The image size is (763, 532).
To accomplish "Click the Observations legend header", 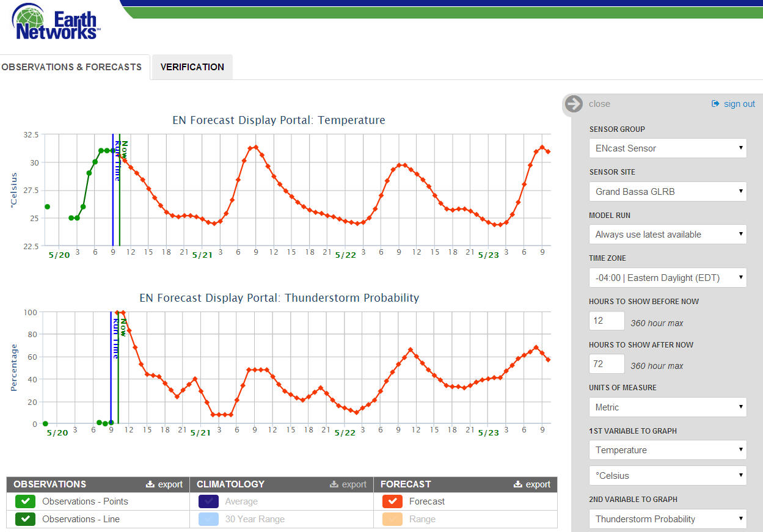I will (50, 484).
